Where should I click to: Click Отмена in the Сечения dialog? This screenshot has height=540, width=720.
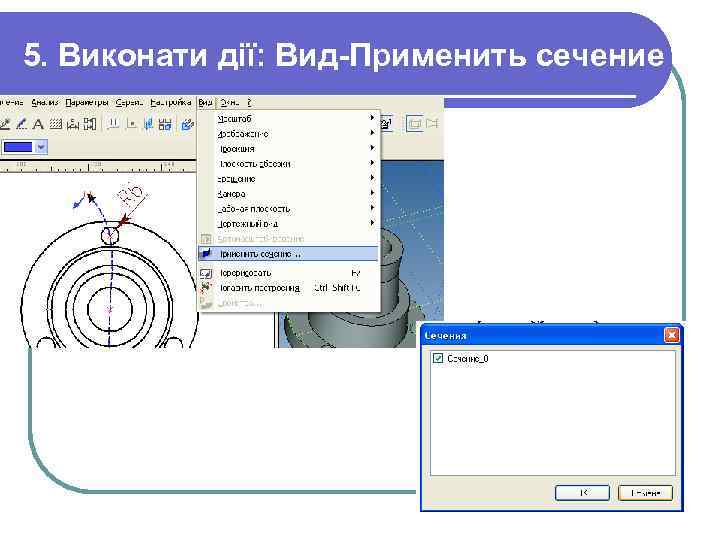645,493
